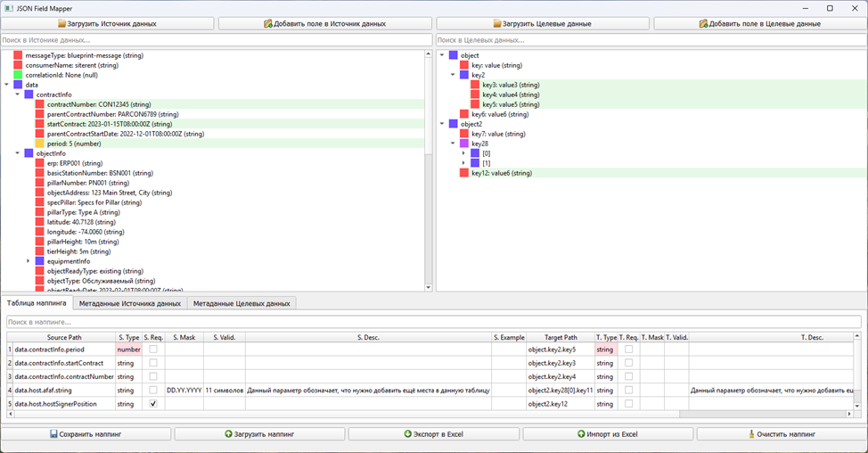Collapse the key28 array node
Screen dimensions: 868x453
click(453, 144)
